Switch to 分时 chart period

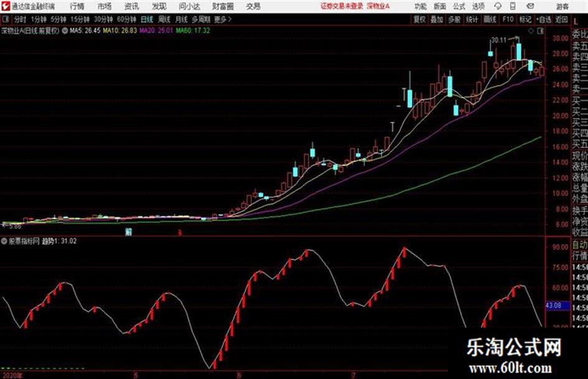pos(21,19)
